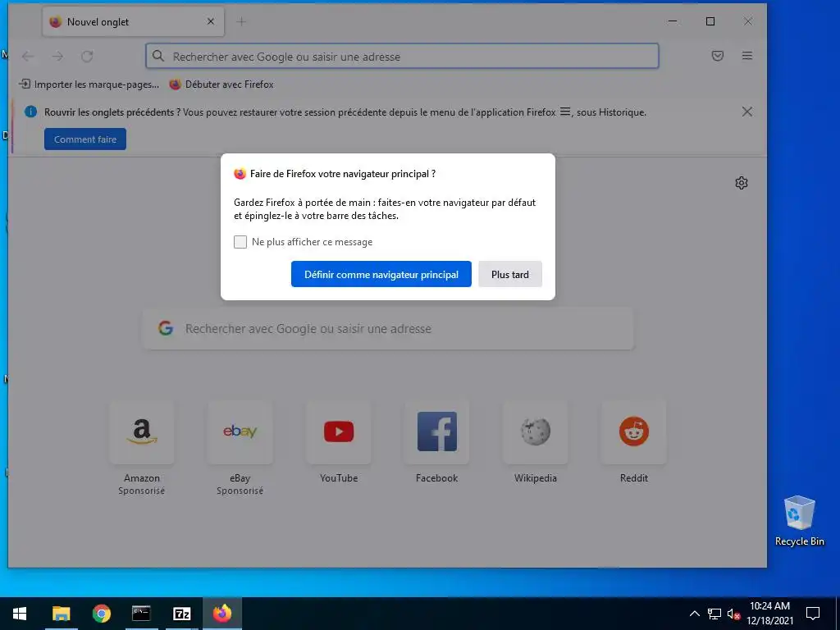Viewport: 840px width, 630px height.
Task: Click the info icon in notification bar
Action: (30, 112)
